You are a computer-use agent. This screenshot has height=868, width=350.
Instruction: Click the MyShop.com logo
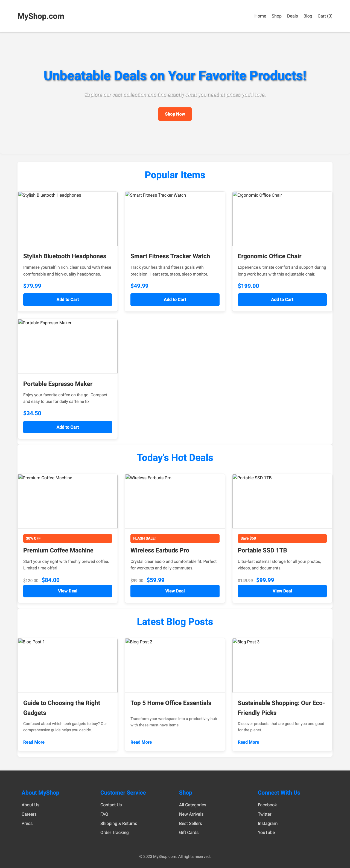[41, 16]
